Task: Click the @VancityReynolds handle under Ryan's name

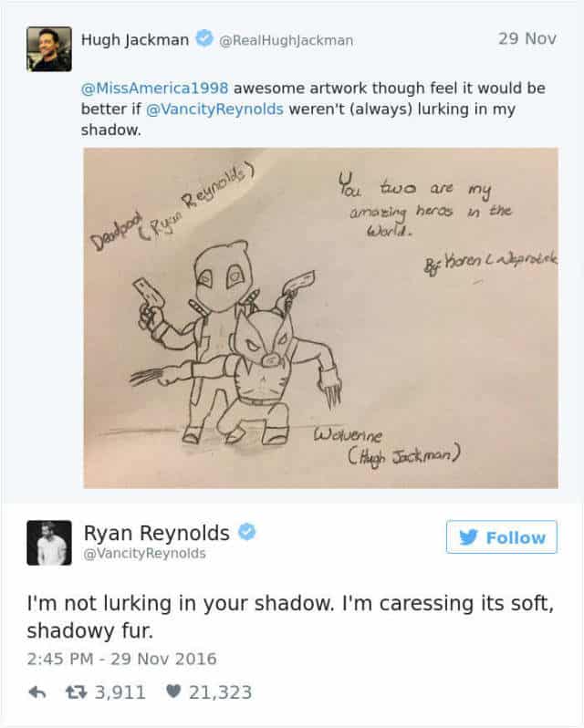Action: 144,554
